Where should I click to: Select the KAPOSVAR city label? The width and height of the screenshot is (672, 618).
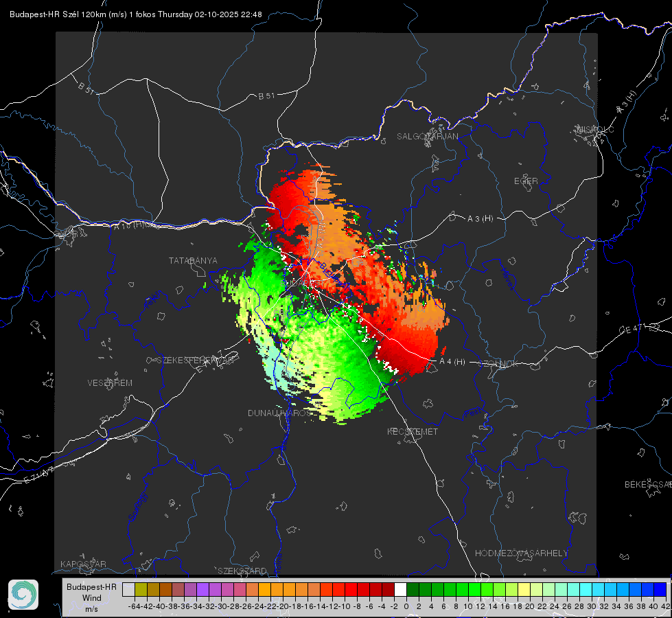(x=83, y=564)
